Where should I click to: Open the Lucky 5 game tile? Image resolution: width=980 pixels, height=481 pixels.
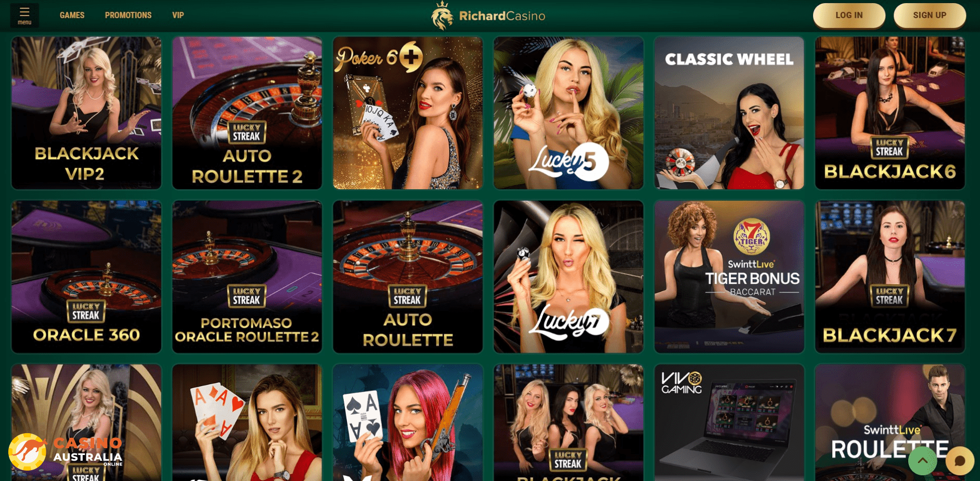[x=569, y=113]
